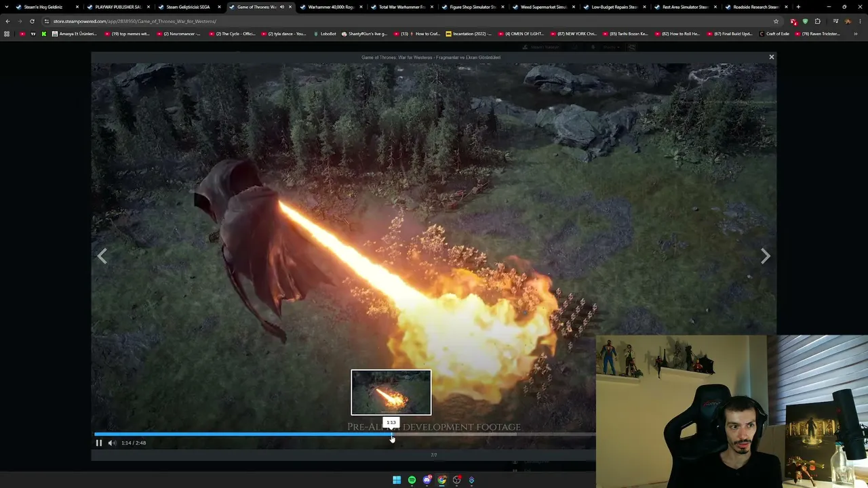Open Spotify from the taskbar
Screen dimensions: 868x488
click(x=412, y=480)
